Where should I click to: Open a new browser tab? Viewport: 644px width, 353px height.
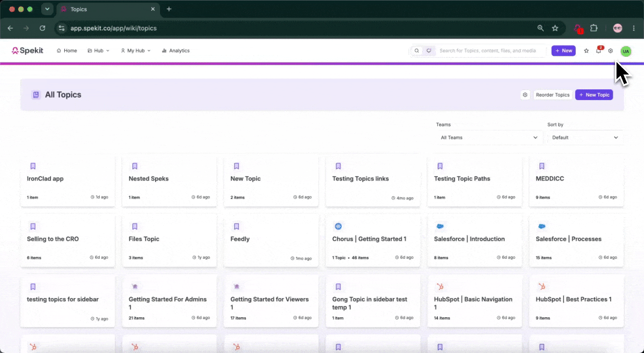point(169,9)
